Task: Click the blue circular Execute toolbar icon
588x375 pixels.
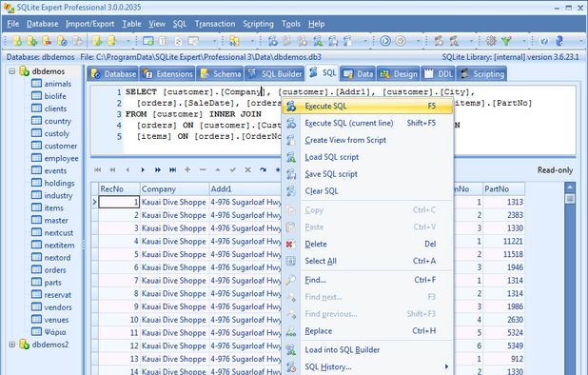Action: pyautogui.click(x=385, y=41)
